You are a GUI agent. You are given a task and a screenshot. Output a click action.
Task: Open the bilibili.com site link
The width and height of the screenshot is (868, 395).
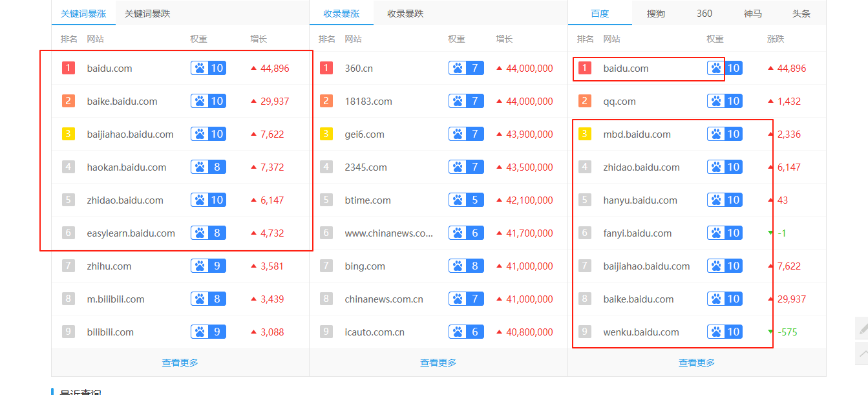click(111, 332)
